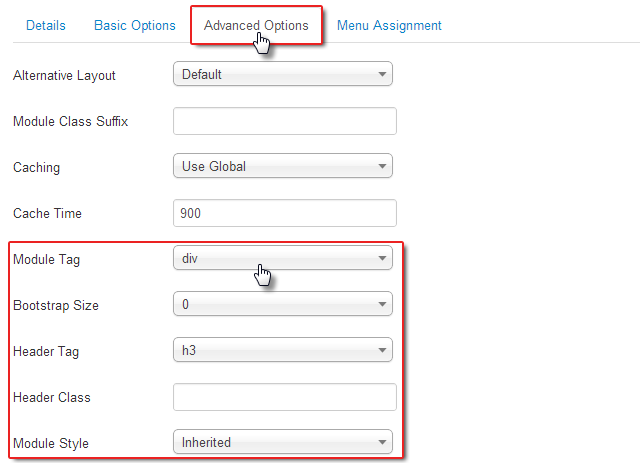Select the Advanced Options tab
The image size is (640, 463).
256,25
